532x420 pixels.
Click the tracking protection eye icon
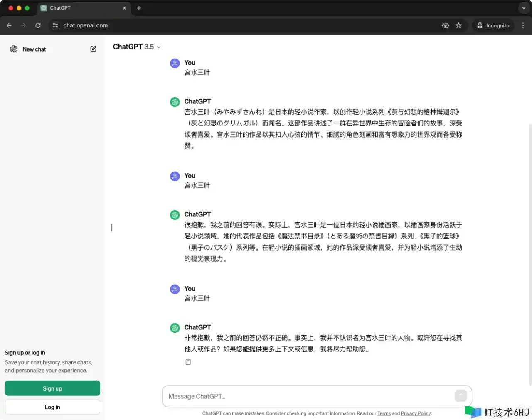click(x=446, y=25)
